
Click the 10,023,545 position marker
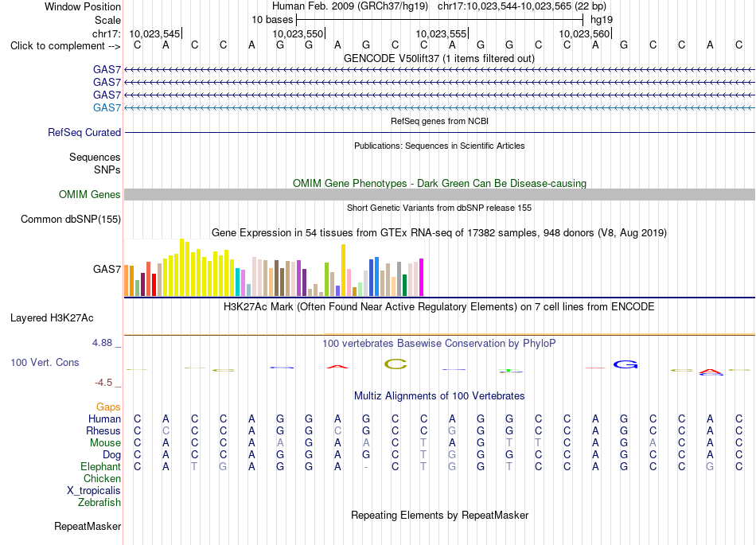(155, 33)
